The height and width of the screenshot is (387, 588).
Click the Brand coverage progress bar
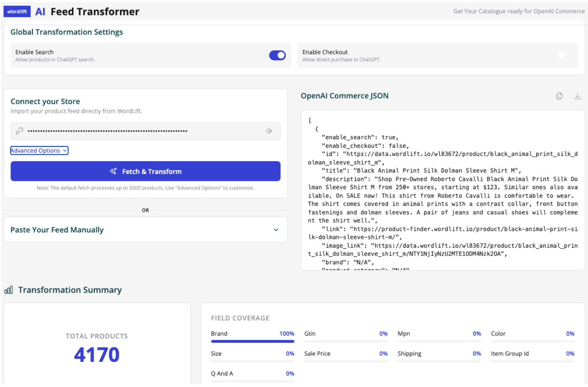(252, 341)
